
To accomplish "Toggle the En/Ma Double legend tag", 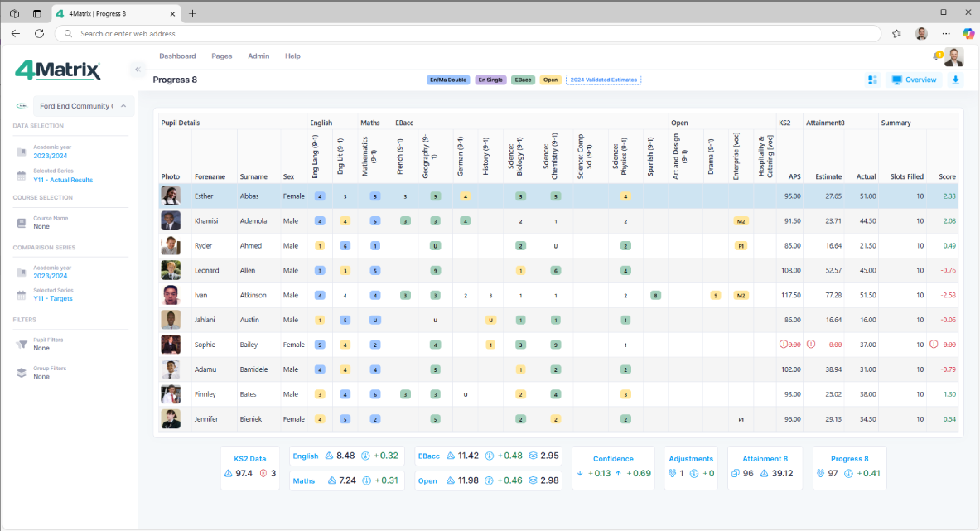I will click(448, 80).
